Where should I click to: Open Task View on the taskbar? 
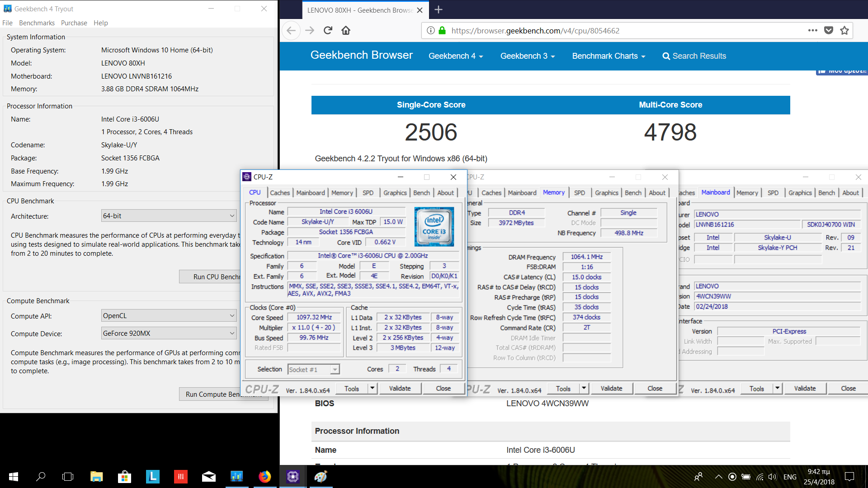[x=68, y=476]
